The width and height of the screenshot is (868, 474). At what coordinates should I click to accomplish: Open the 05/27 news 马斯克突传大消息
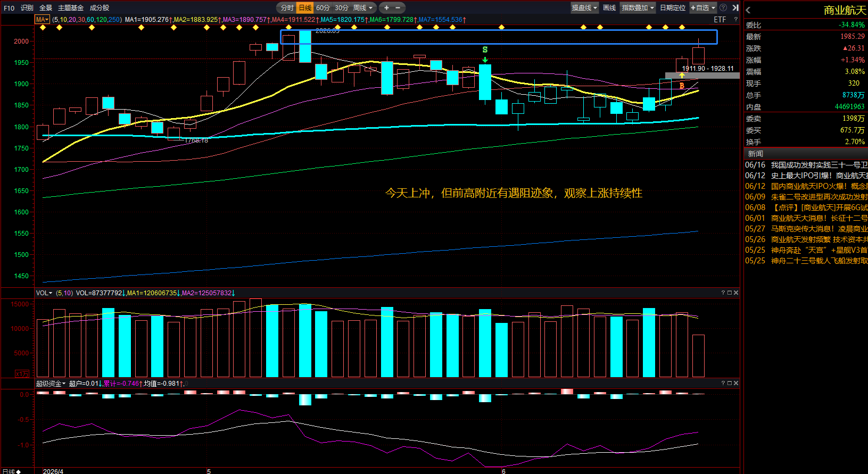click(x=806, y=229)
